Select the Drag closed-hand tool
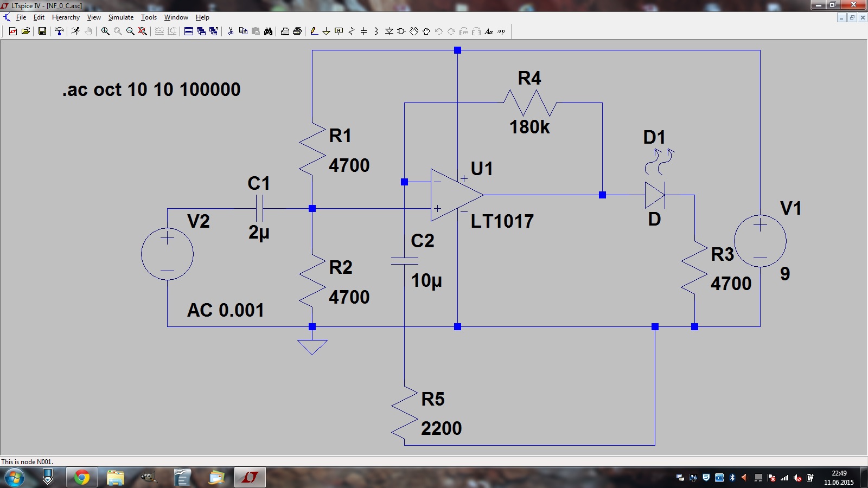Image resolution: width=868 pixels, height=488 pixels. click(426, 31)
